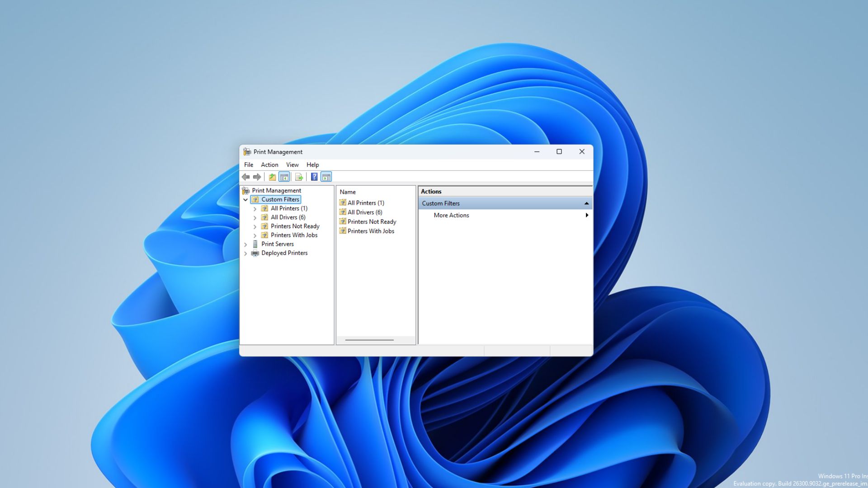The height and width of the screenshot is (488, 868).
Task: Click the Actions pane header
Action: (505, 192)
